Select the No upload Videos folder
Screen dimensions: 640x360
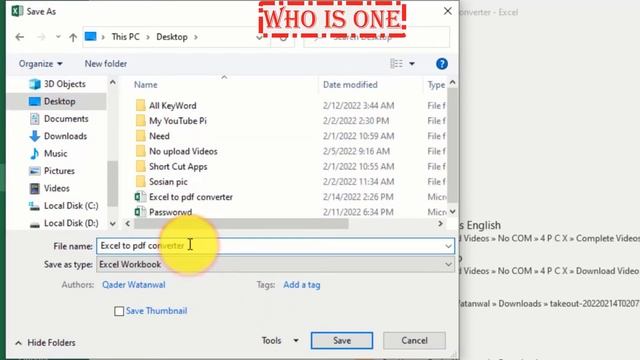click(183, 151)
